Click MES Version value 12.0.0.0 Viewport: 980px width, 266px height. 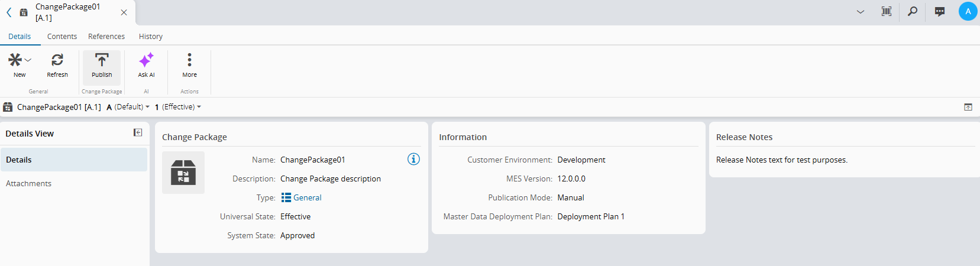(x=571, y=179)
